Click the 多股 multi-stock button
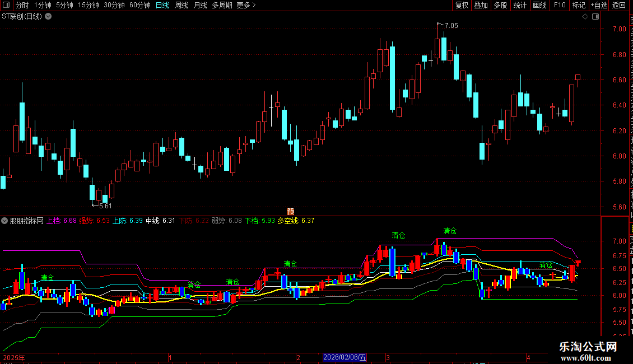The image size is (633, 364). (500, 5)
